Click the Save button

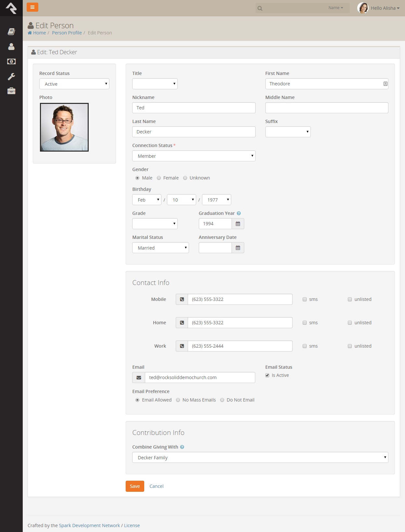pyautogui.click(x=135, y=486)
